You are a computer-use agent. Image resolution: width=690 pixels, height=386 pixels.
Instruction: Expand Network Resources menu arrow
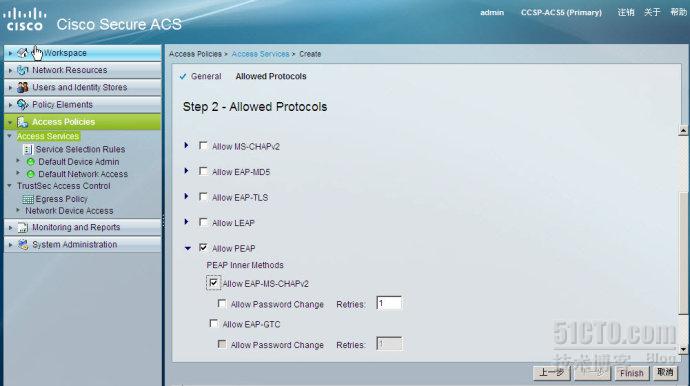[x=11, y=70]
